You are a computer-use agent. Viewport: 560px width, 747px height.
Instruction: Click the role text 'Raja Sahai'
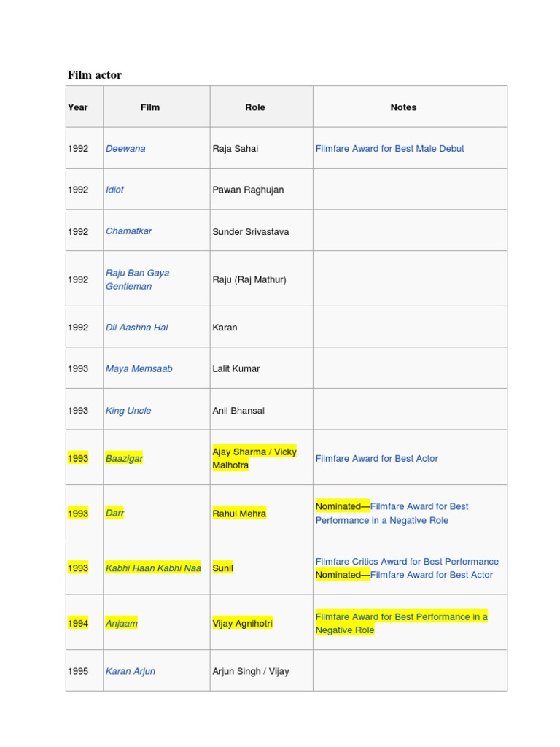pyautogui.click(x=236, y=149)
